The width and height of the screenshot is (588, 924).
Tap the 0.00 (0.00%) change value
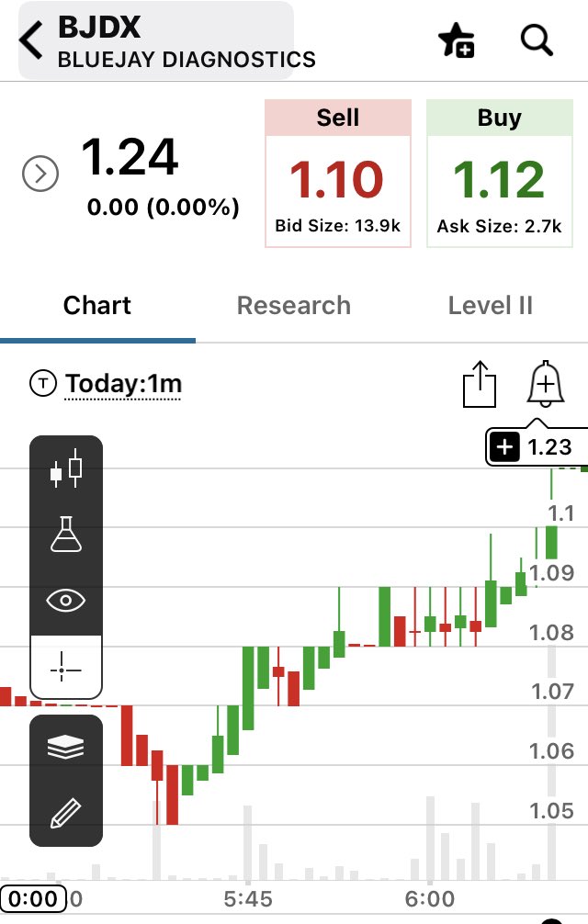click(164, 208)
